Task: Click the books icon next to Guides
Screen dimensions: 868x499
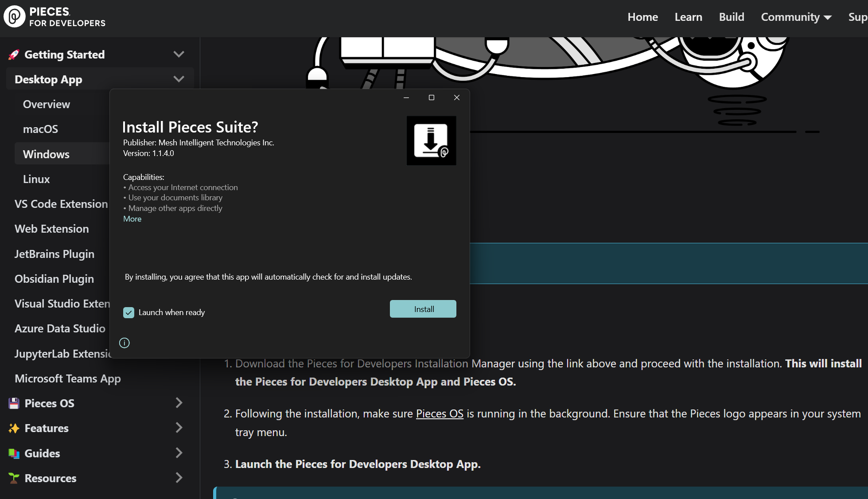Action: pyautogui.click(x=14, y=453)
